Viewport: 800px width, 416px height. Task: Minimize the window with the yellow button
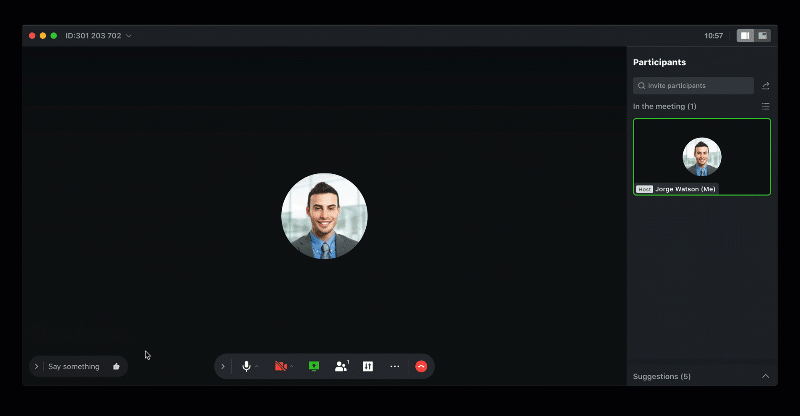43,36
